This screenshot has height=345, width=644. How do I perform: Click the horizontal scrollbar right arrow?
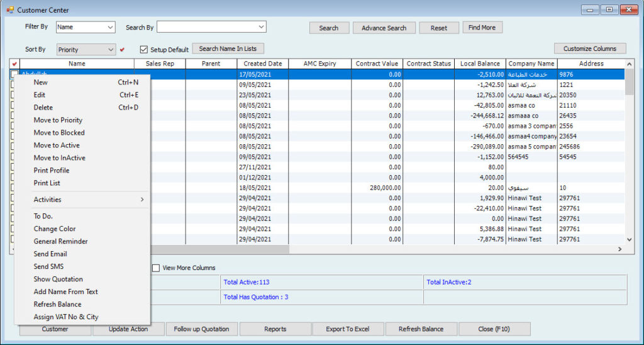(619, 249)
